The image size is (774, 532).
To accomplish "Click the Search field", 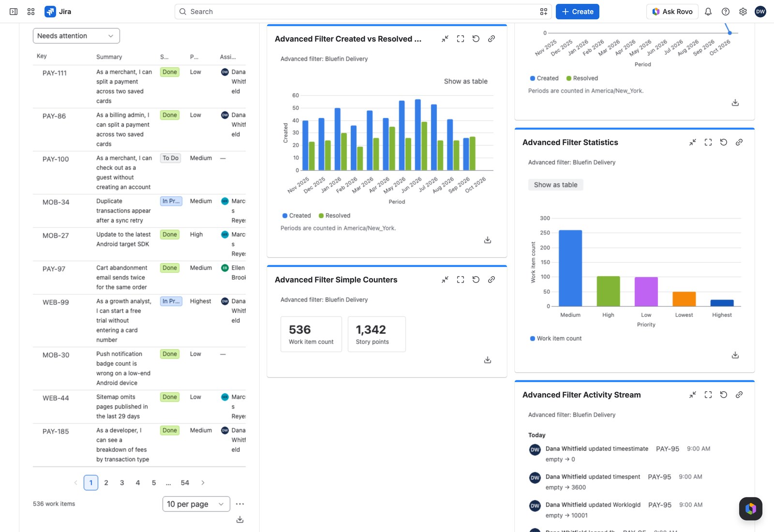I will coord(363,12).
